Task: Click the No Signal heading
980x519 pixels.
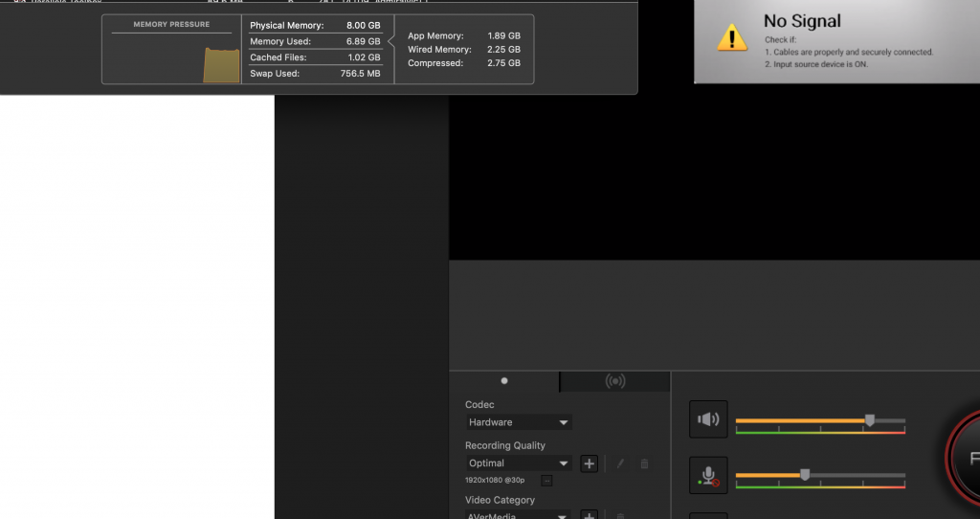Action: tap(802, 21)
